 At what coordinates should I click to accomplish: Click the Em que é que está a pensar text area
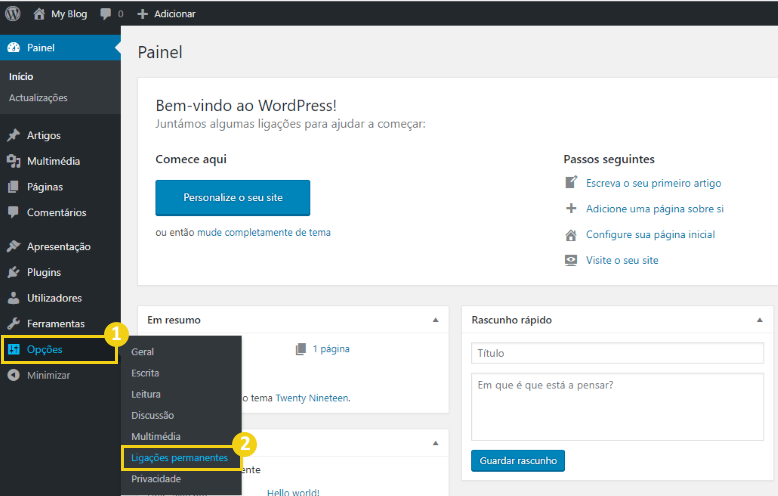[617, 407]
